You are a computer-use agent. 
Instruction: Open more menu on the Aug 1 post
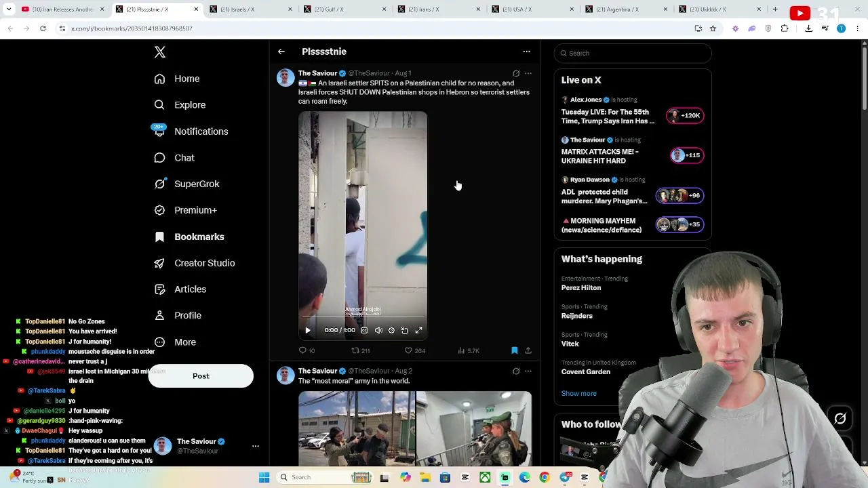coord(528,73)
